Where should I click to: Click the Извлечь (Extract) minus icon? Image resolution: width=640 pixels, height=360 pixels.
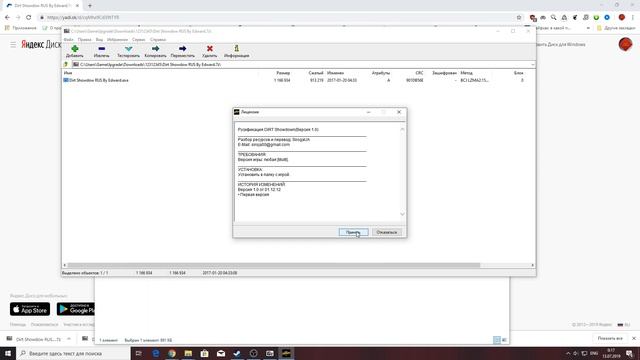pos(102,49)
